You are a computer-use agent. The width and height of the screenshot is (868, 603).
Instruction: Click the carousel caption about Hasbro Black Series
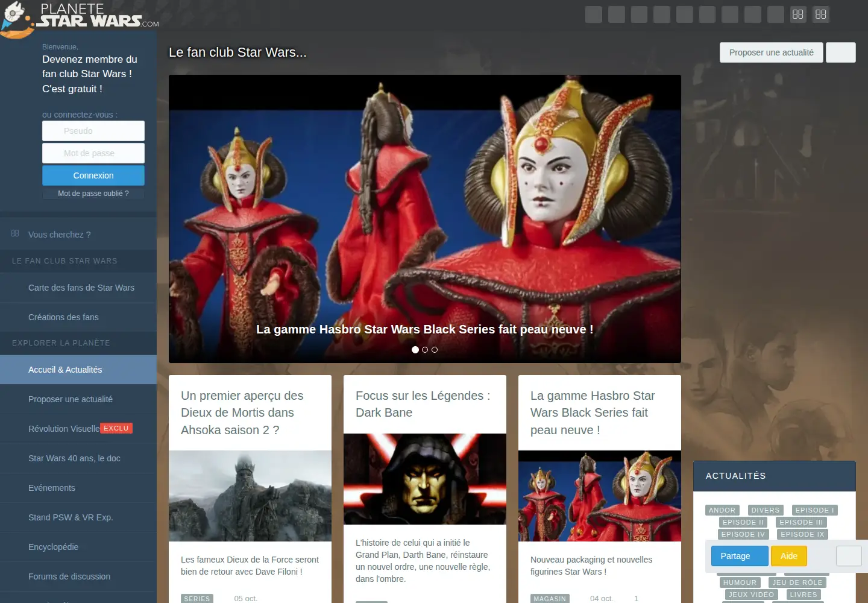pyautogui.click(x=425, y=329)
